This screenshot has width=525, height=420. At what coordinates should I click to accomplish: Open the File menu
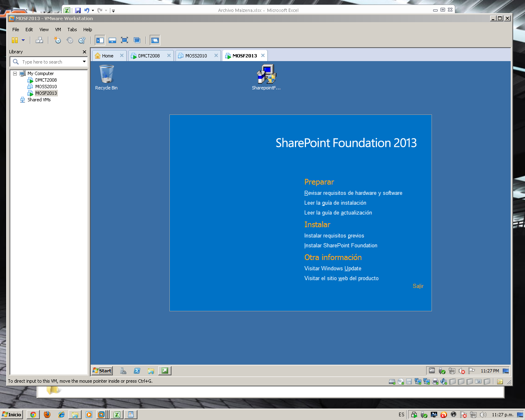16,30
